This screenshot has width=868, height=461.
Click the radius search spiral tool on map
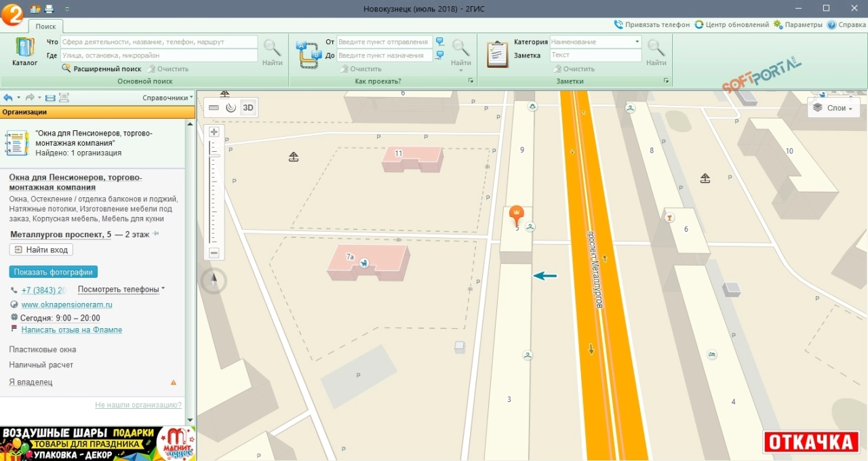(x=231, y=107)
